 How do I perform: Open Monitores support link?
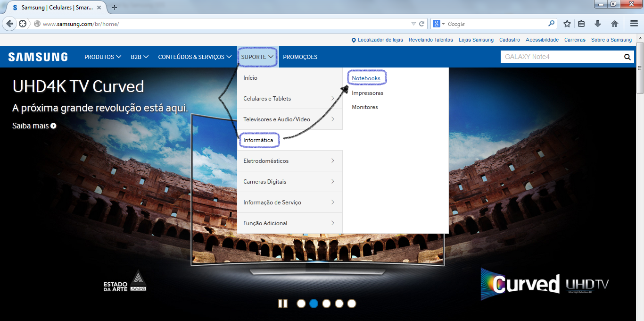coord(365,107)
